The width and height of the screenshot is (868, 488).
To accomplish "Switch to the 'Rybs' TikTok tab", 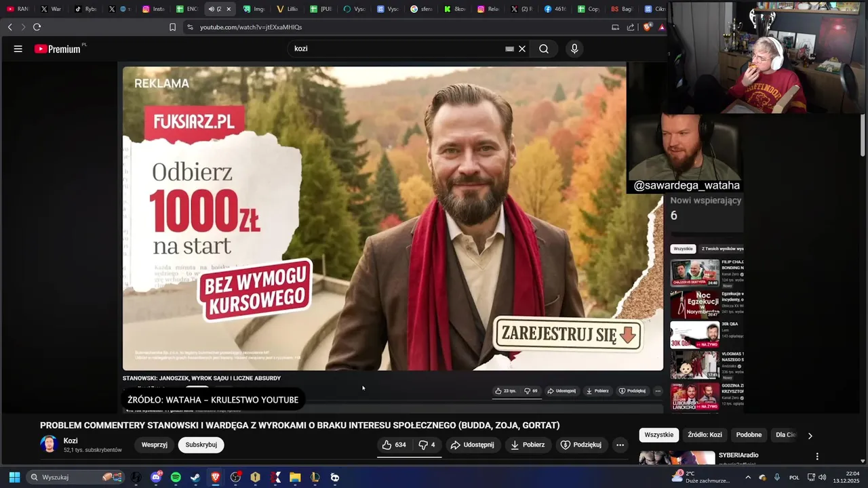I will pos(86,9).
